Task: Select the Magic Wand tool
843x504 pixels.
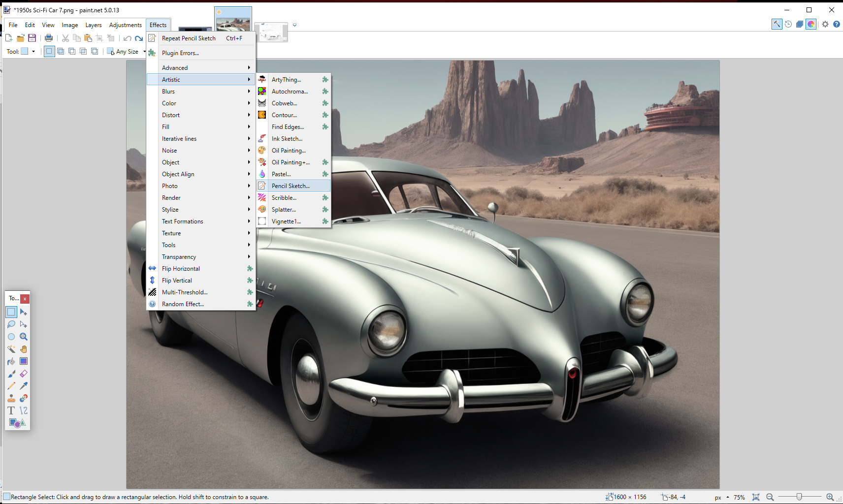Action: coord(11,349)
